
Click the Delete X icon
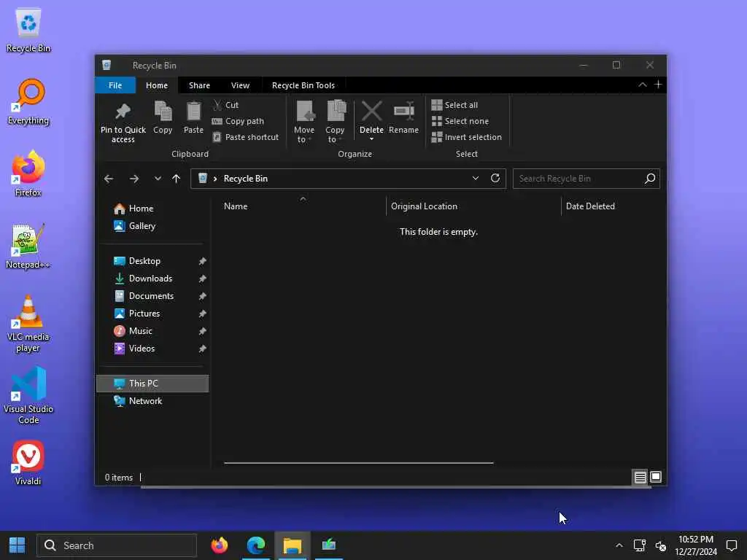[x=371, y=112]
